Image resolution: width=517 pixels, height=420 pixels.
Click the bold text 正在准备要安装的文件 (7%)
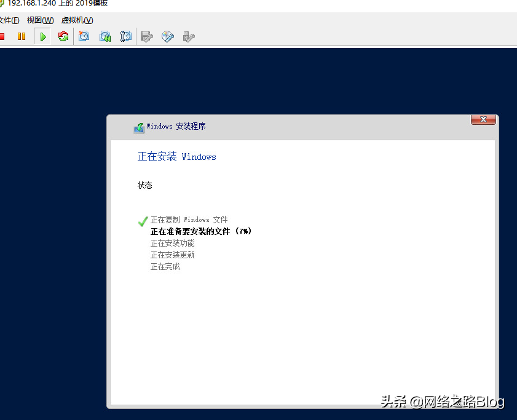(x=201, y=231)
